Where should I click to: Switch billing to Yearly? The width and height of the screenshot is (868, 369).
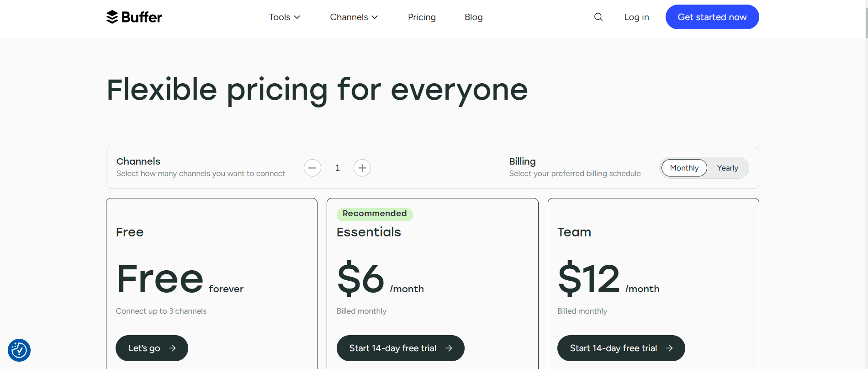727,168
